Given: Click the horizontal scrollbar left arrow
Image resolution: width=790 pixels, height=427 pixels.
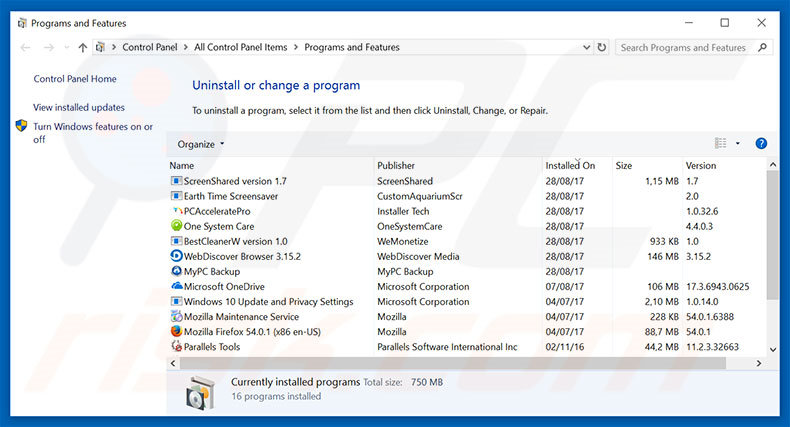Looking at the screenshot, I should pyautogui.click(x=173, y=363).
